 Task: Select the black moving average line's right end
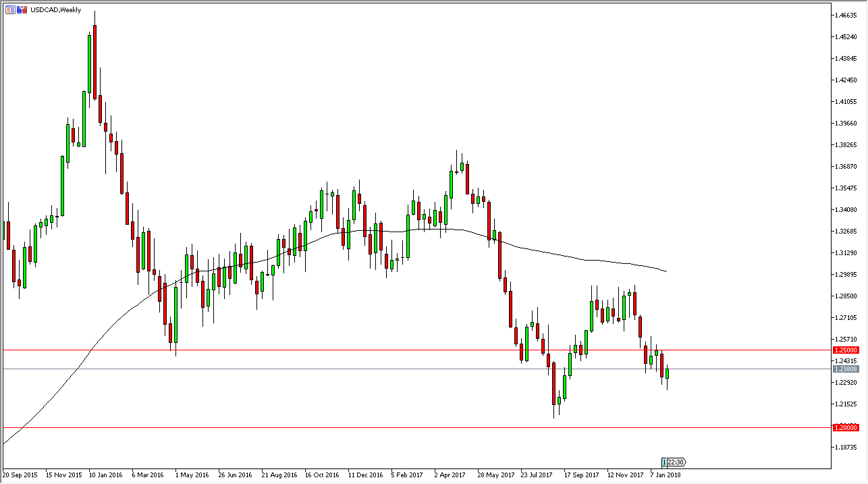point(666,271)
